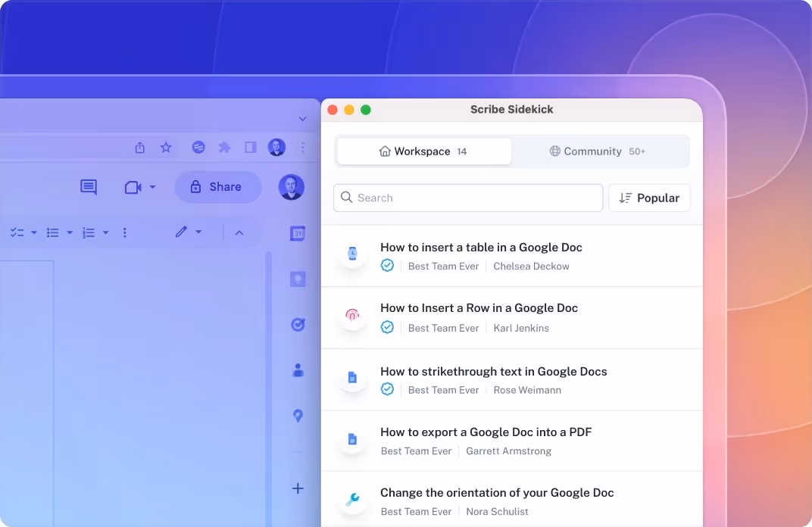Open the Popular sort dropdown
This screenshot has height=527, width=812.
pyautogui.click(x=649, y=198)
